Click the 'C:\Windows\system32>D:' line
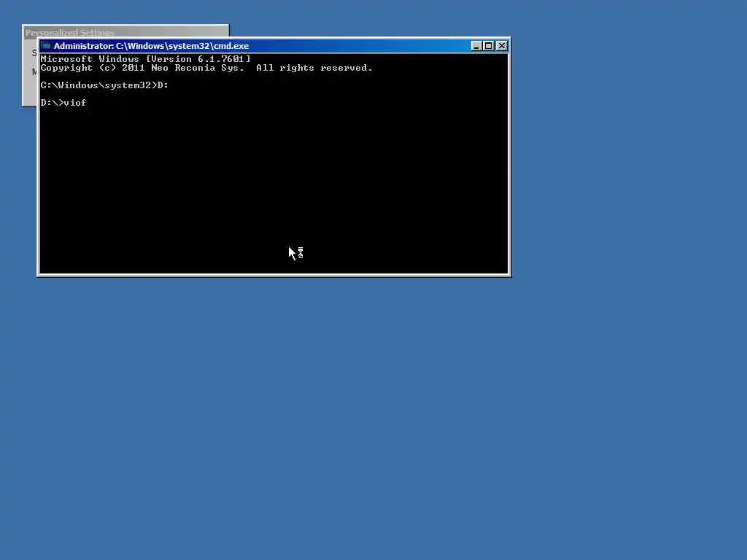The width and height of the screenshot is (747, 560). click(x=104, y=85)
